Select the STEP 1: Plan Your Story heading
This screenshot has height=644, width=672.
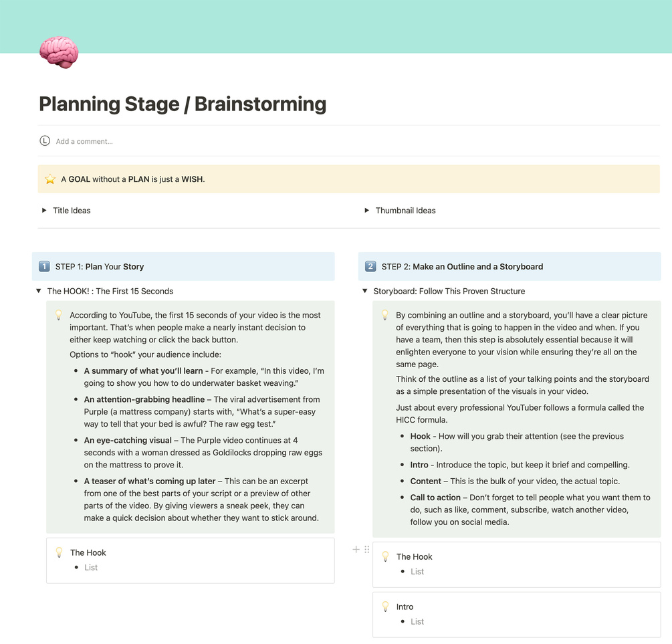pyautogui.click(x=100, y=267)
